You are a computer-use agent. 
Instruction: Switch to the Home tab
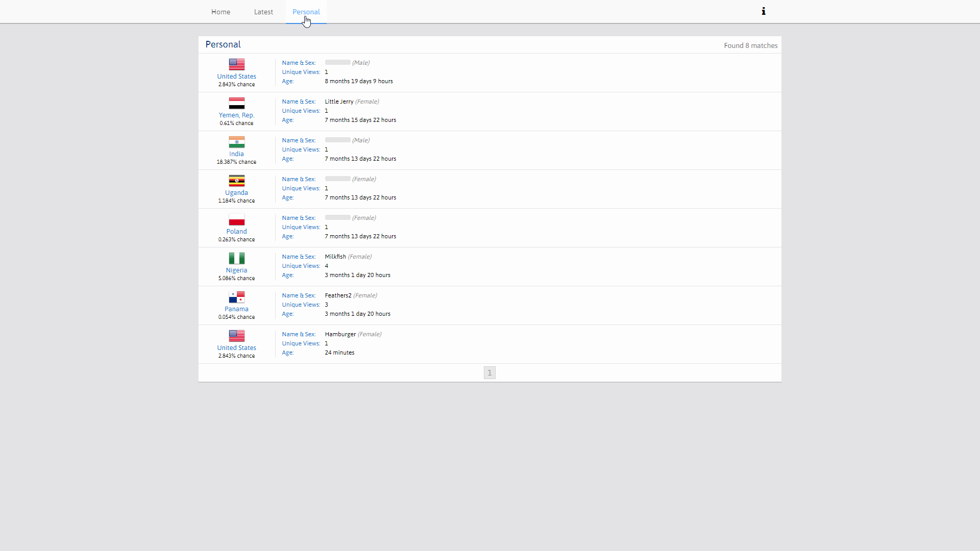click(x=220, y=11)
